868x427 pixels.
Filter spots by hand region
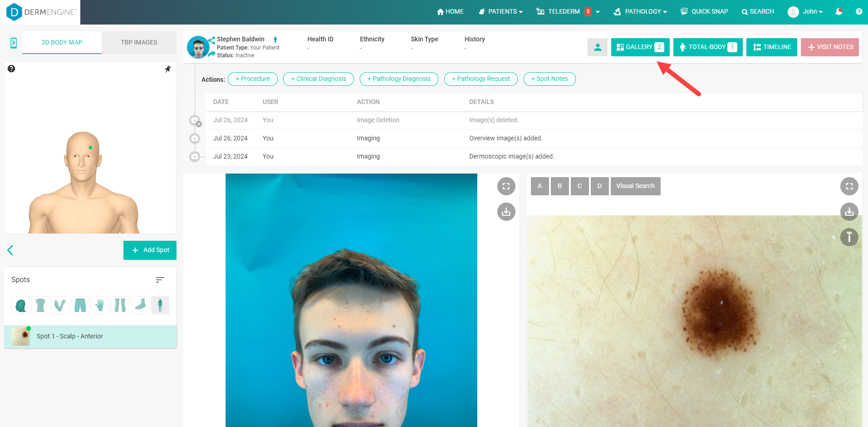coord(100,305)
